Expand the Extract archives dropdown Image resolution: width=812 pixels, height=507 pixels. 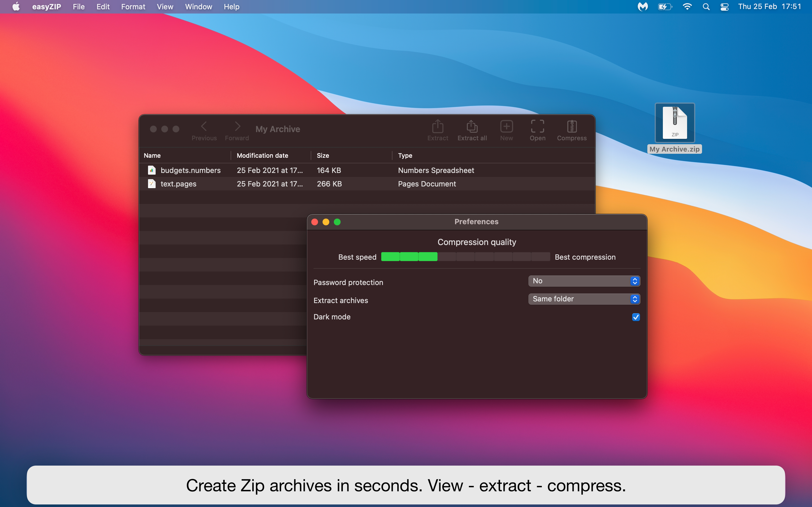(x=584, y=299)
